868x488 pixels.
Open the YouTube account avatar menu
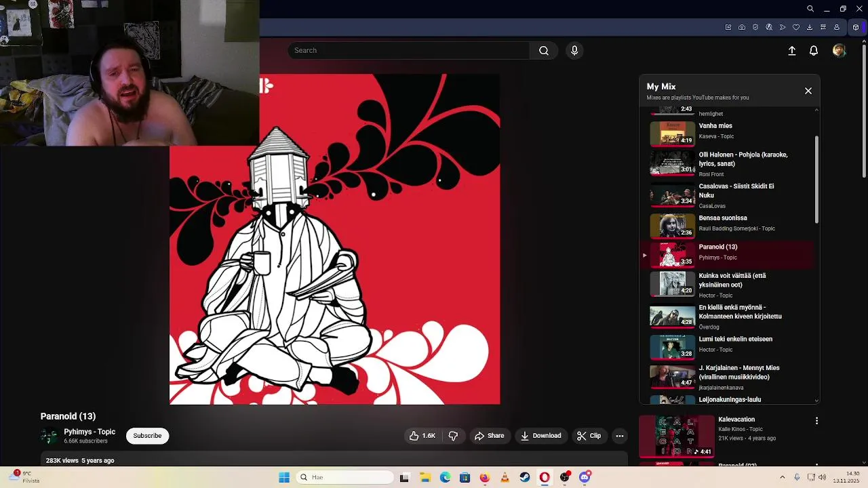(840, 51)
